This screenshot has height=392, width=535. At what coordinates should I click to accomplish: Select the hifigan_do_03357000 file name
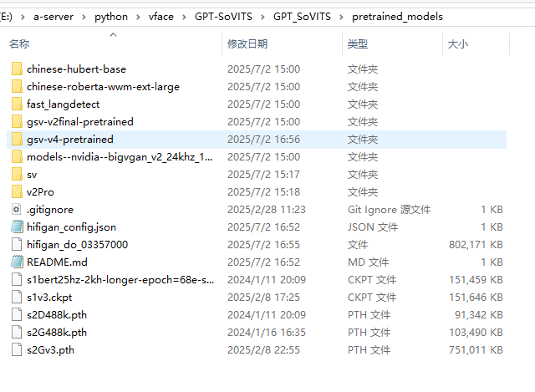coord(77,244)
